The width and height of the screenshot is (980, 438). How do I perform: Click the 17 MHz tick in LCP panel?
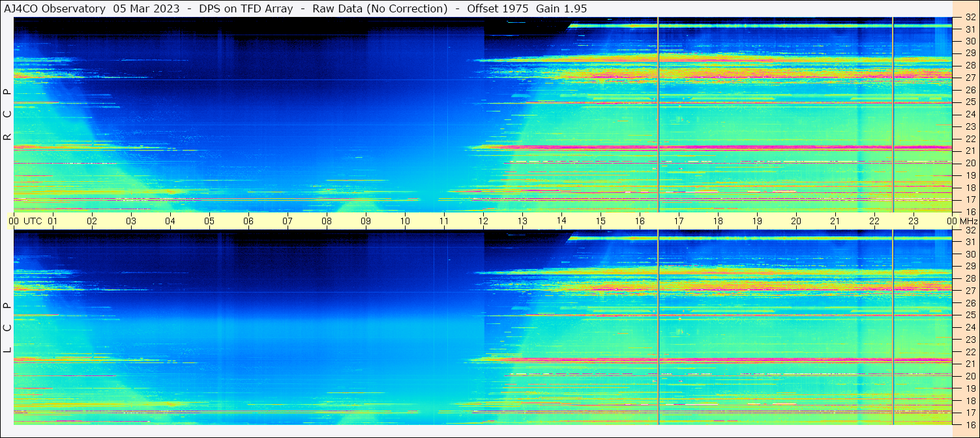pos(970,413)
